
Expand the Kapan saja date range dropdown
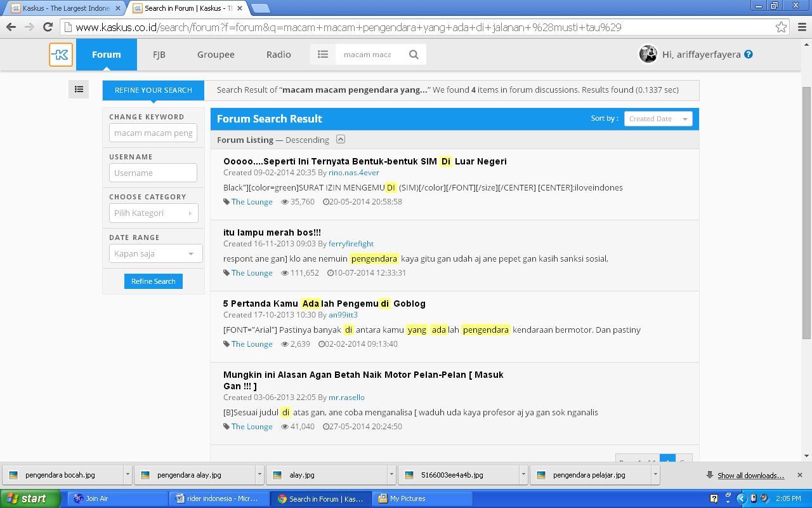pos(155,253)
